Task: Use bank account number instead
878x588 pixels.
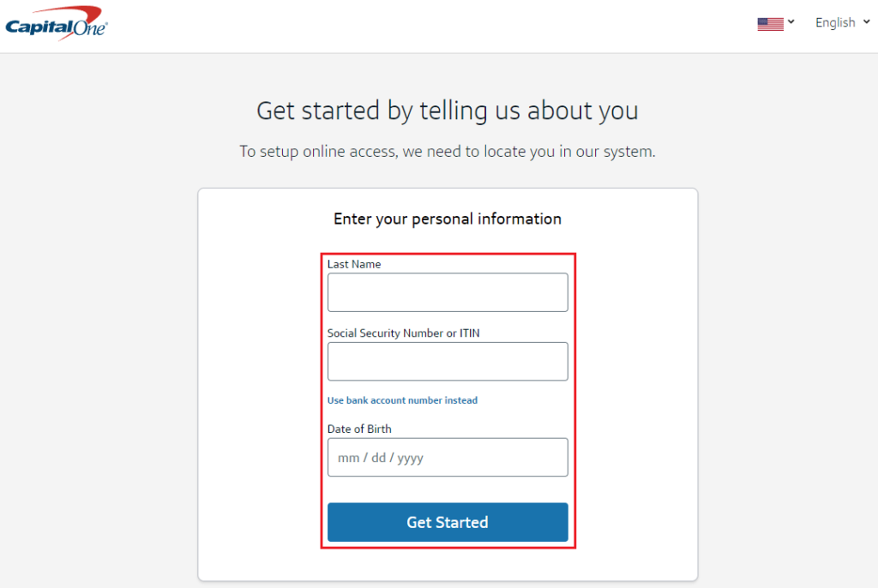Action: click(x=402, y=400)
